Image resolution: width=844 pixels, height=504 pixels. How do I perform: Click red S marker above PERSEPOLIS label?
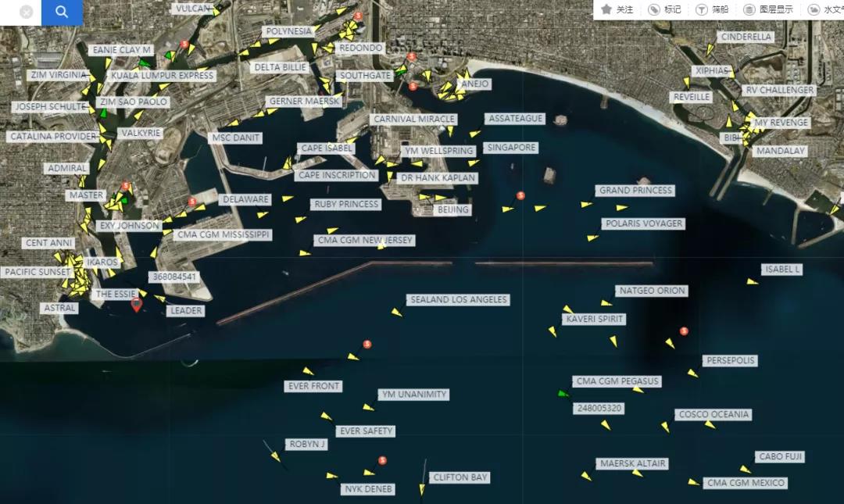[x=685, y=331]
